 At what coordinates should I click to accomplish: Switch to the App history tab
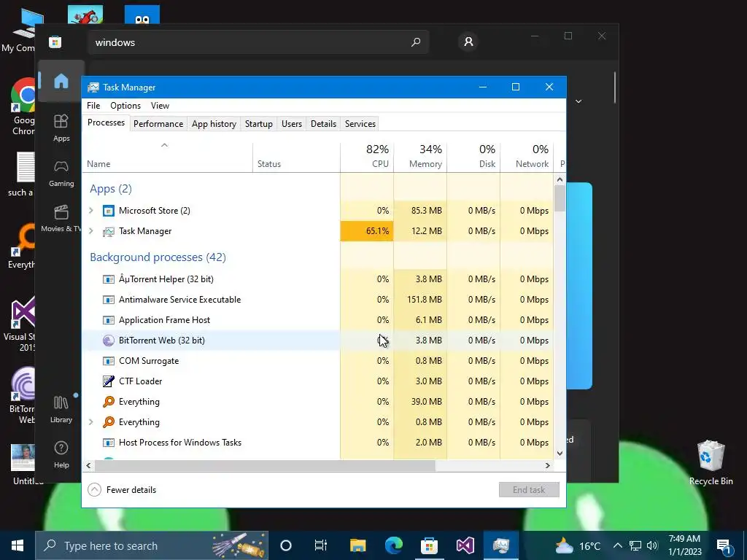pos(214,124)
